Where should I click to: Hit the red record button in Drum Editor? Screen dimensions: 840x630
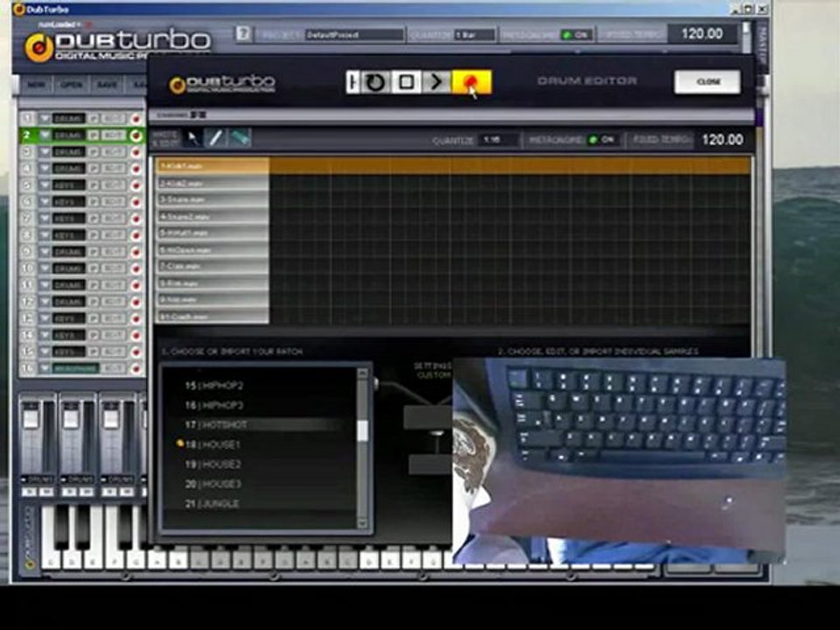click(472, 82)
